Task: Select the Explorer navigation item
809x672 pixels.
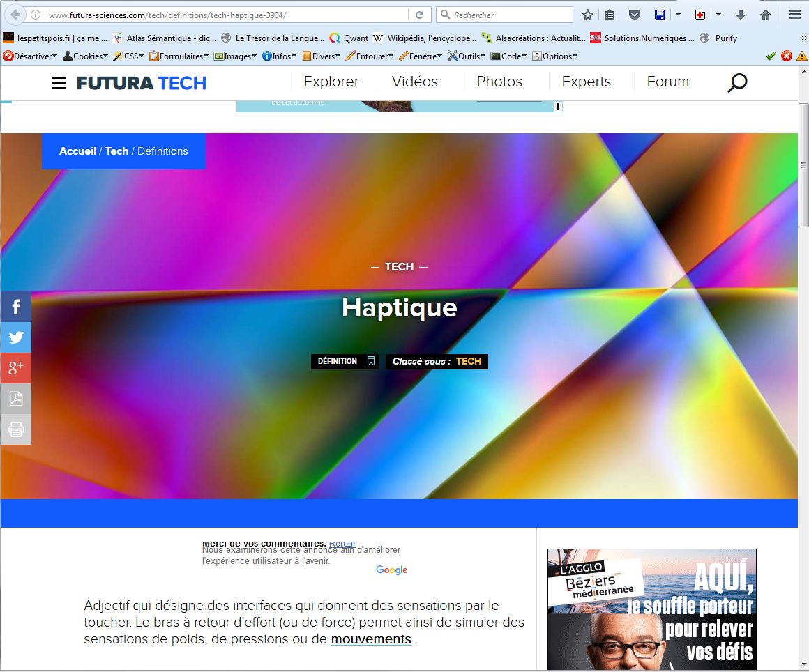Action: [x=331, y=82]
